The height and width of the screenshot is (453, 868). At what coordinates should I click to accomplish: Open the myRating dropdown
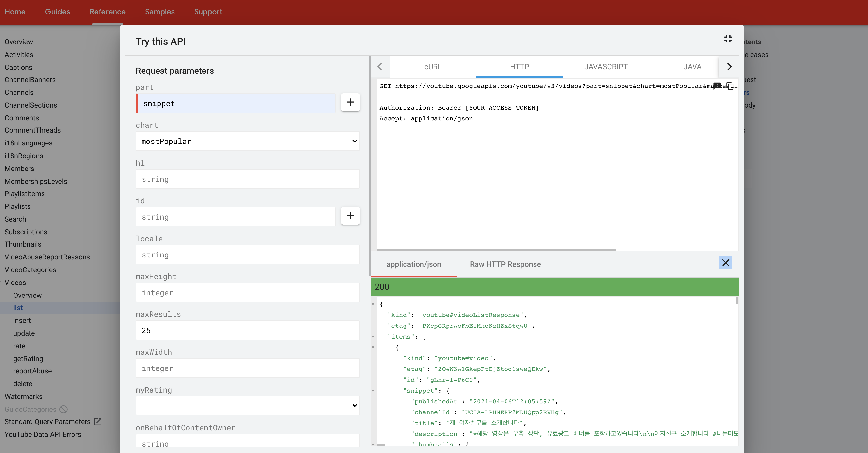pos(247,406)
